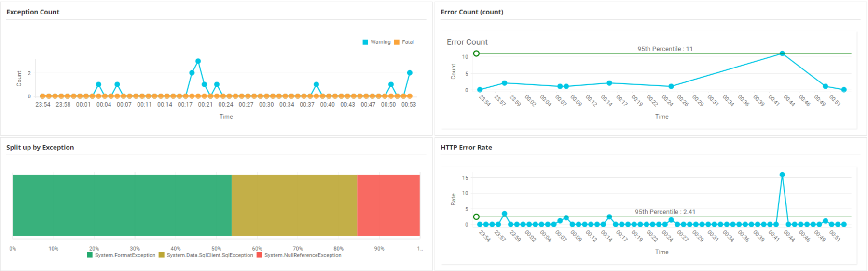Click HTTP Error Rate spike near 15

point(782,175)
